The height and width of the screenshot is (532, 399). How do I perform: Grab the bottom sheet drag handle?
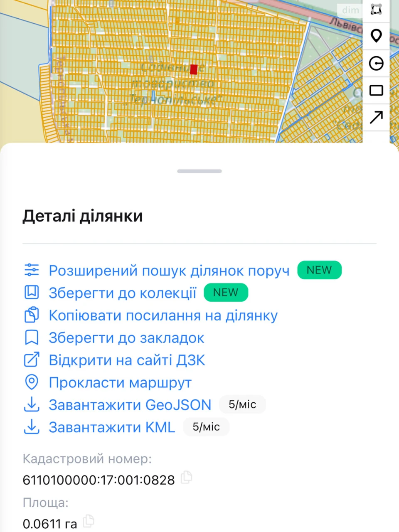pyautogui.click(x=199, y=171)
